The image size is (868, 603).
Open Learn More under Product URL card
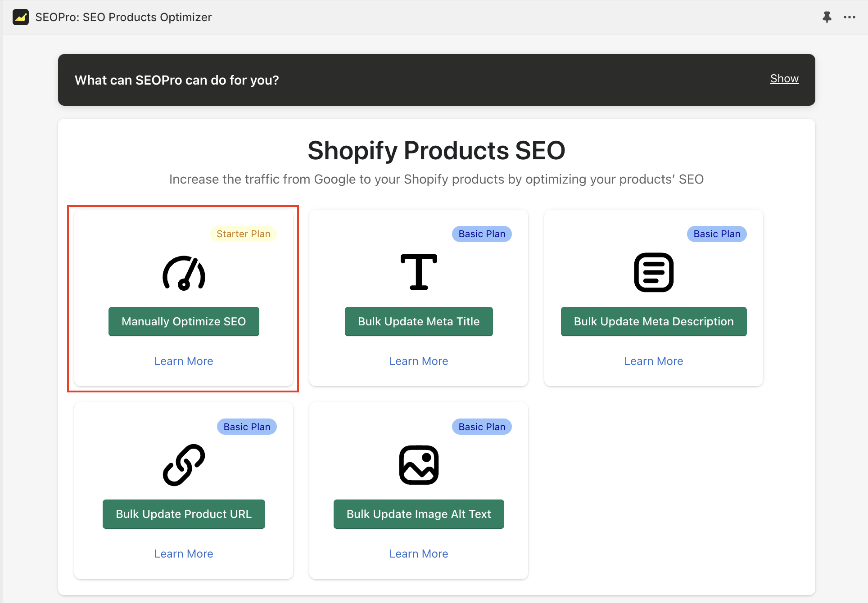(184, 553)
